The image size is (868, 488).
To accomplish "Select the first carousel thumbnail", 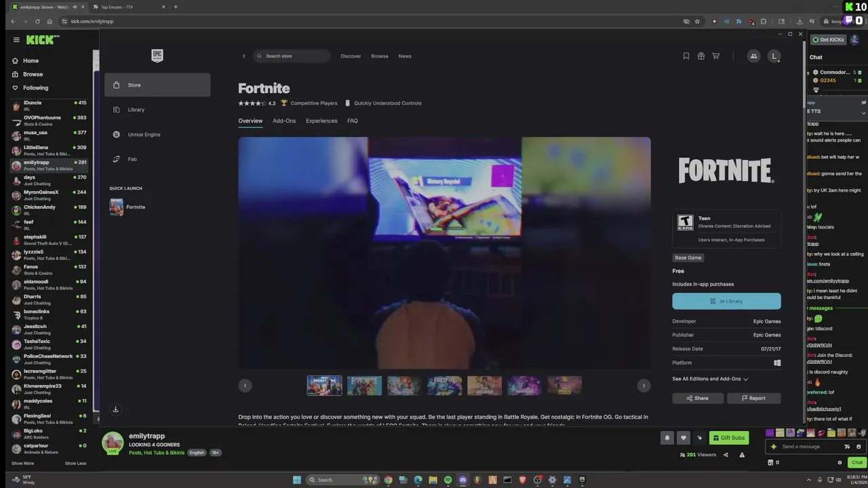I will [x=324, y=386].
